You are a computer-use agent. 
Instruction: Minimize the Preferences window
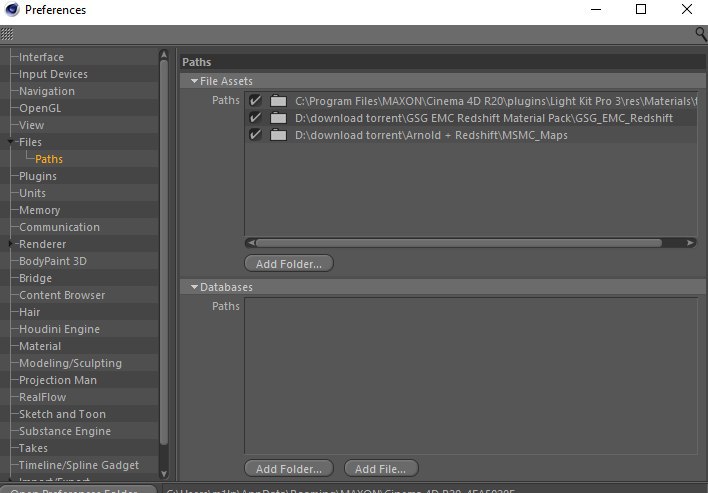(x=596, y=9)
